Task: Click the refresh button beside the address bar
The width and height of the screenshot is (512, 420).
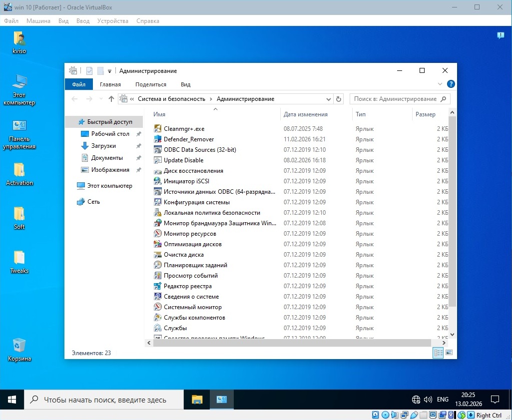Action: pos(339,99)
